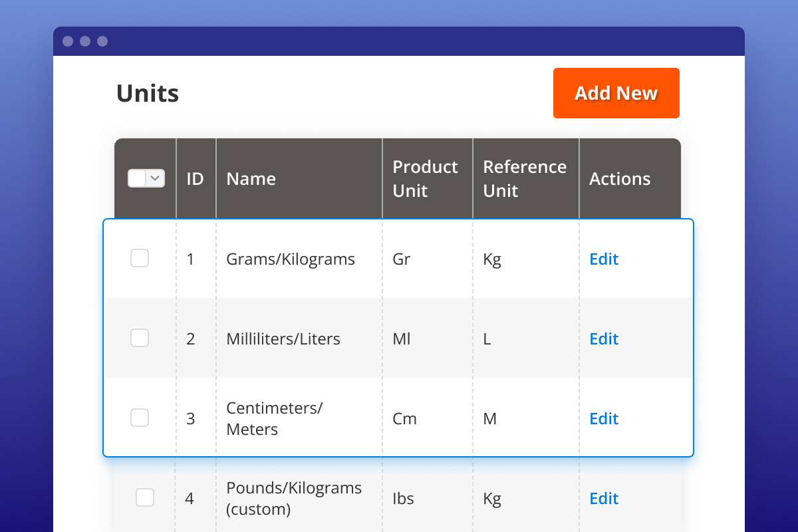Screen dimensions: 798x532
Task: Sort by the ID column header
Action: pyautogui.click(x=195, y=179)
